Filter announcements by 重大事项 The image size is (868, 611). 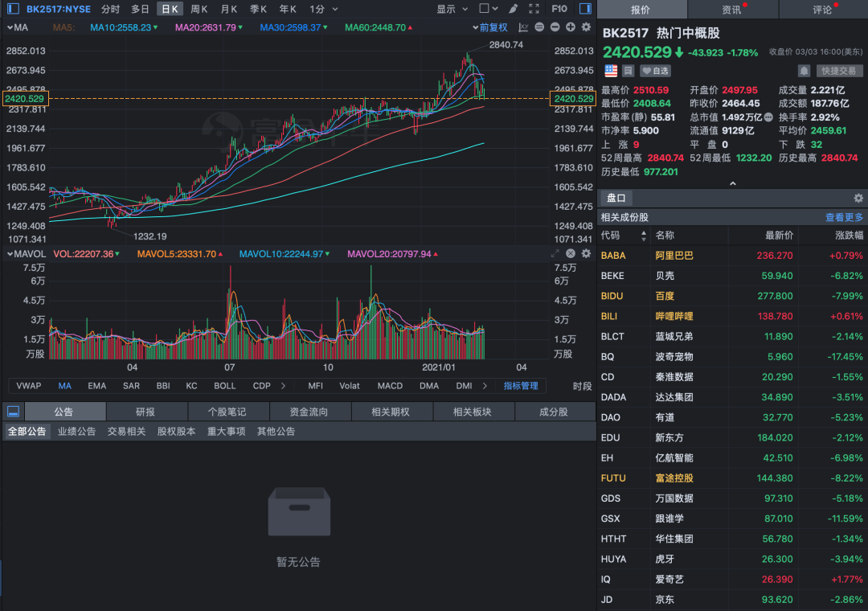(x=227, y=432)
